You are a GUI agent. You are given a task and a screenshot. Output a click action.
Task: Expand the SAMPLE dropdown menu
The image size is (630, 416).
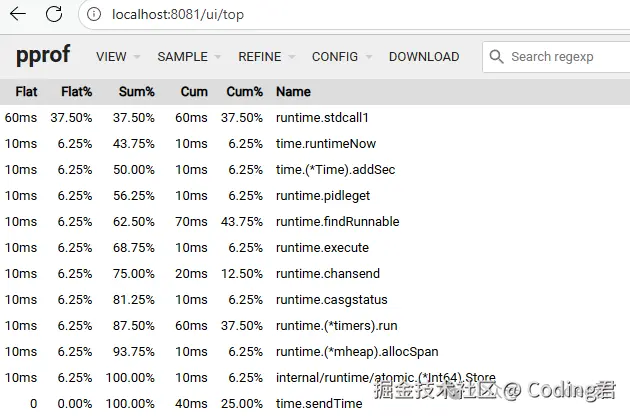click(189, 57)
